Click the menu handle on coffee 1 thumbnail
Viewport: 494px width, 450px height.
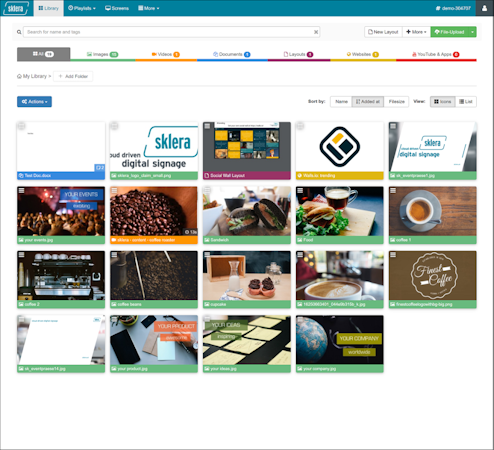coord(393,190)
